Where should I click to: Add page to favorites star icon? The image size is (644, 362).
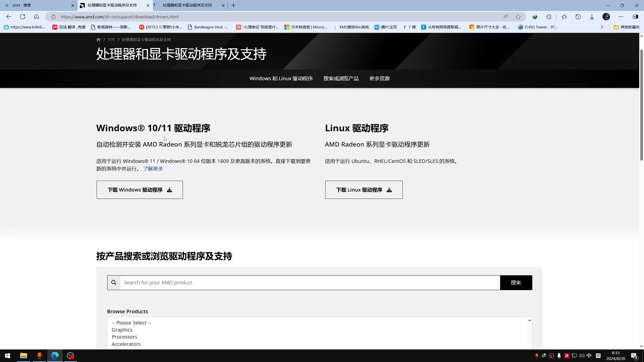tap(518, 17)
